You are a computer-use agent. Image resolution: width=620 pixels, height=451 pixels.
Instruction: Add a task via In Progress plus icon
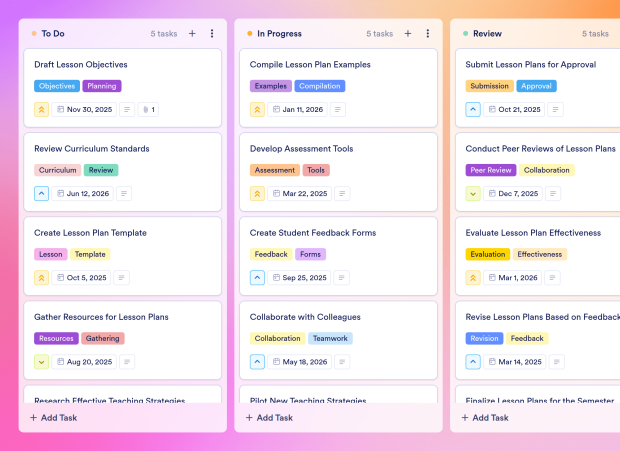(408, 34)
